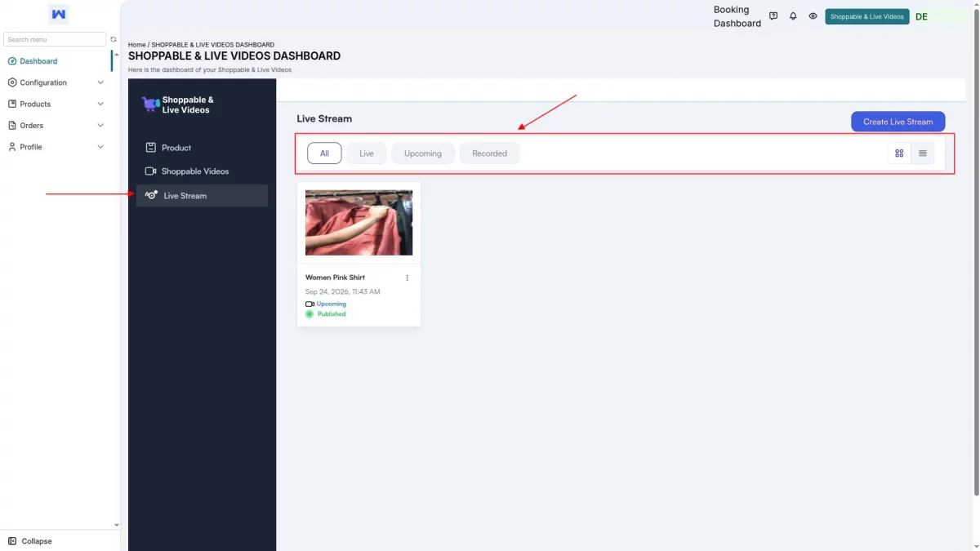
Task: Click the green Published status icon
Action: point(310,313)
